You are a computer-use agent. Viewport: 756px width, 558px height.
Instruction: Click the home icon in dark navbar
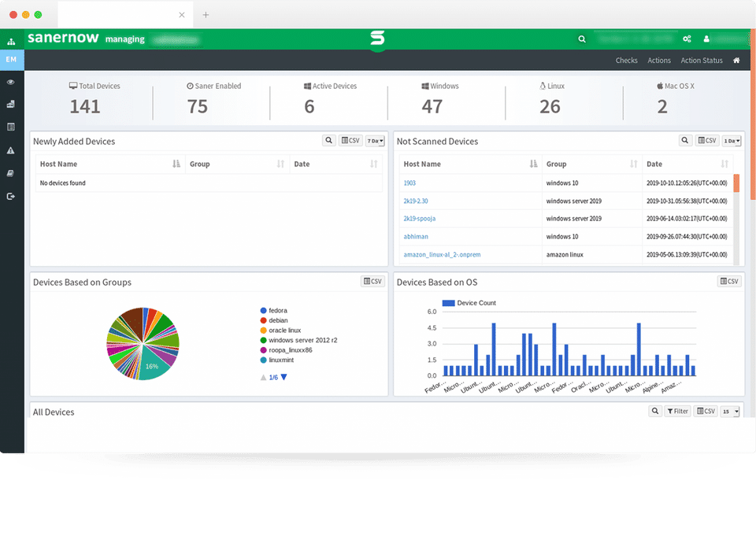click(x=736, y=61)
